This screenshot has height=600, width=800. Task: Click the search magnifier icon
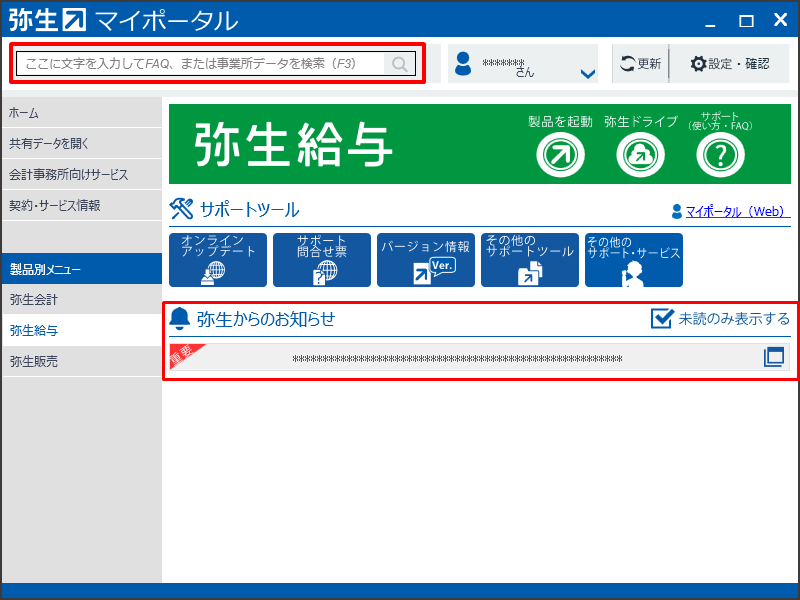[x=399, y=64]
